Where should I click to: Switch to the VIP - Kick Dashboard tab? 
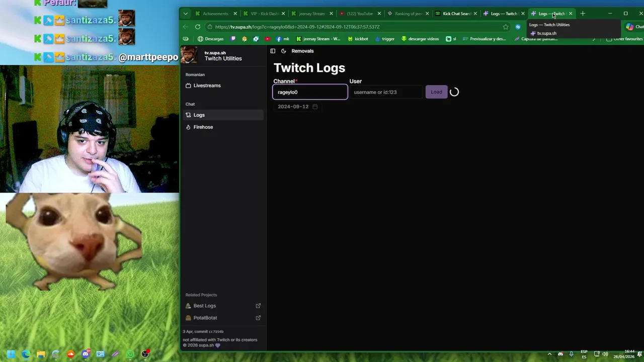[264, 14]
